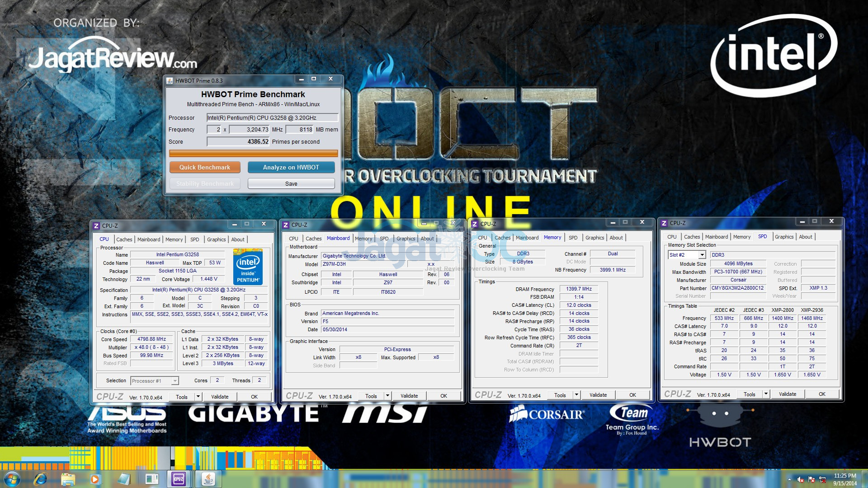Click the Processor name field in HWBOT Prime
Image resolution: width=868 pixels, height=488 pixels.
pos(272,117)
